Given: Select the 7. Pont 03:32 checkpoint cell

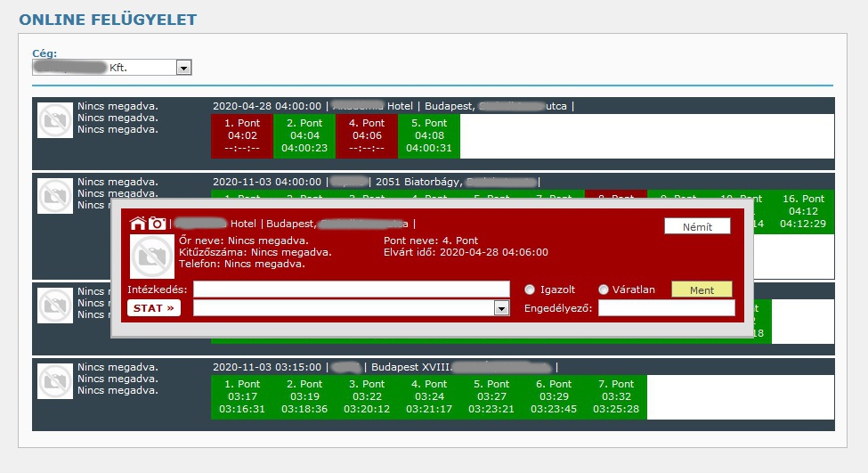Looking at the screenshot, I should coord(616,396).
